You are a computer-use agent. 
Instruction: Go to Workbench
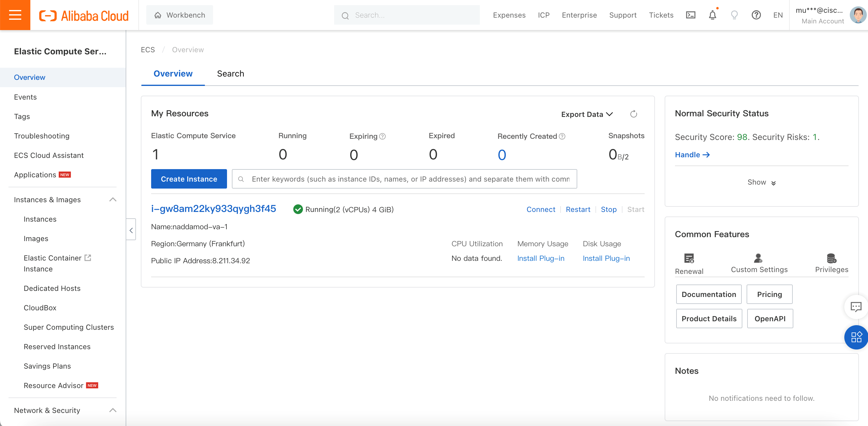180,15
